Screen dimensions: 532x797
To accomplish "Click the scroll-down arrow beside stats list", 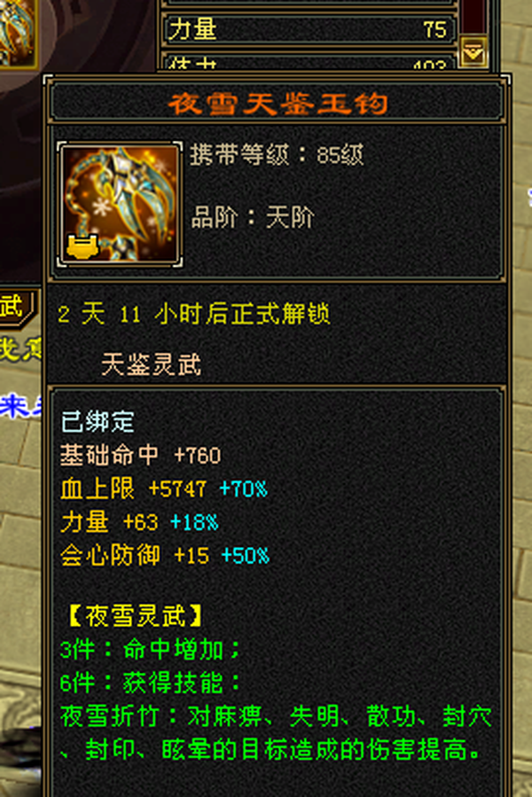I will (x=473, y=51).
